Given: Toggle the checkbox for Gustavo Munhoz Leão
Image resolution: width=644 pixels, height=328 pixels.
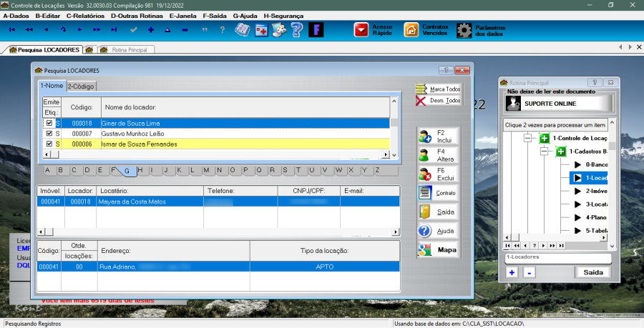Looking at the screenshot, I should [49, 134].
